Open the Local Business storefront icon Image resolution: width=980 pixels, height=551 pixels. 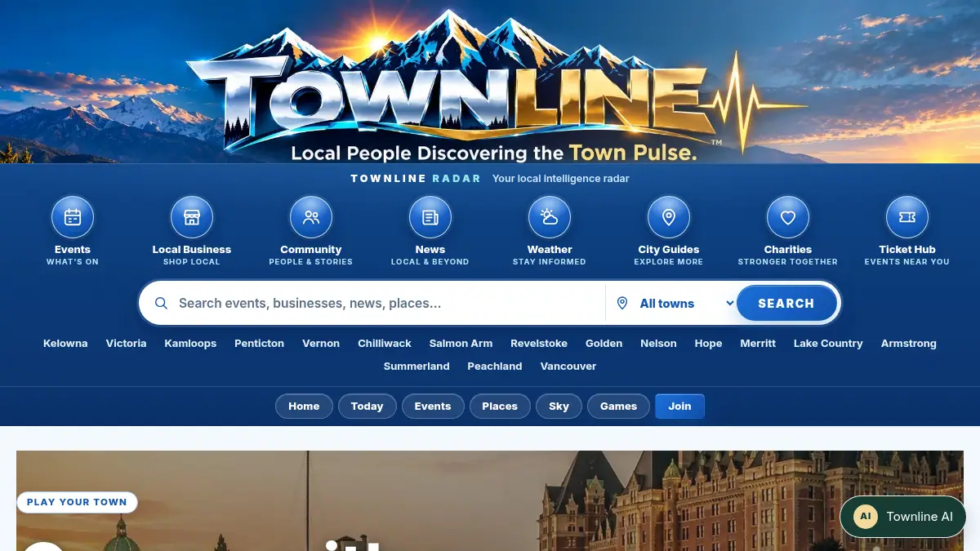[x=192, y=217]
